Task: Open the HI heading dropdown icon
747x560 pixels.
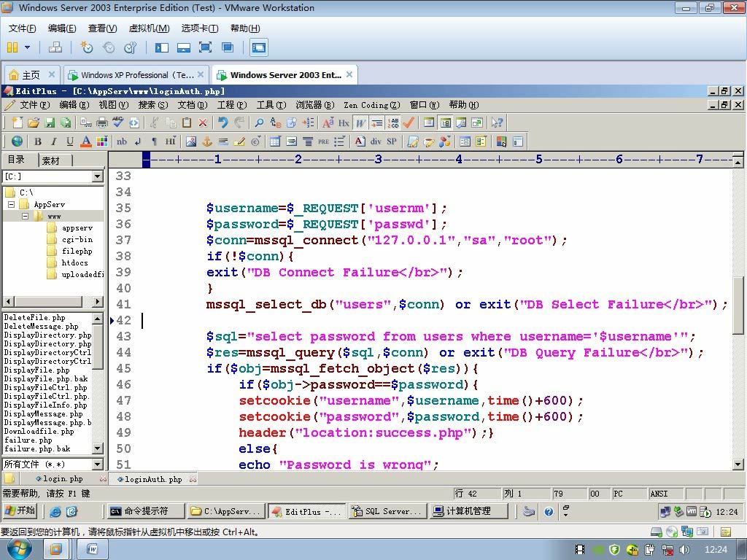Action: tap(171, 141)
